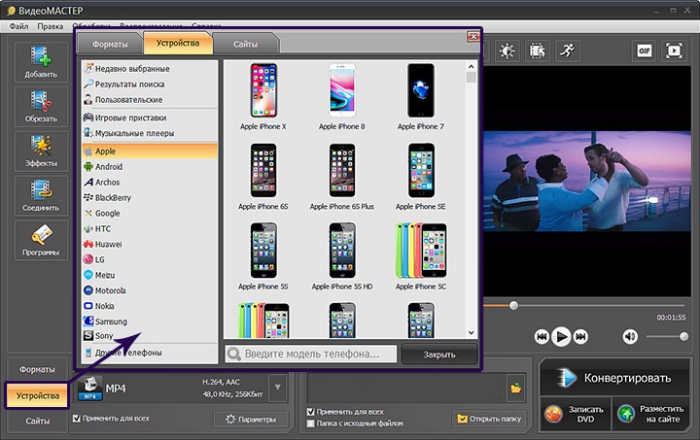Click Записать DVD button
This screenshot has height=440, width=700.
pos(576,414)
